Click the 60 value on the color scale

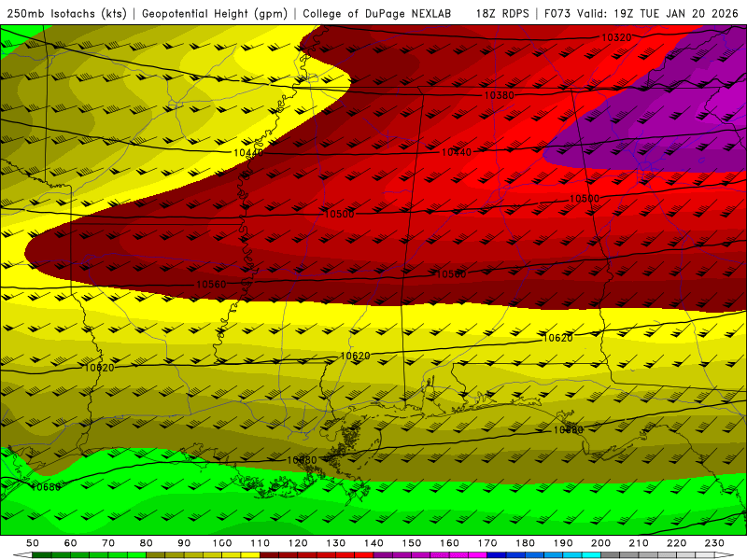coord(71,543)
